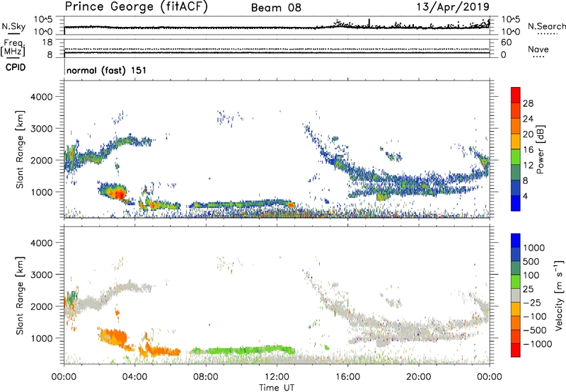This screenshot has width=566, height=392.
Task: Click the '500' label on Velocity colorbar
Action: 531,261
